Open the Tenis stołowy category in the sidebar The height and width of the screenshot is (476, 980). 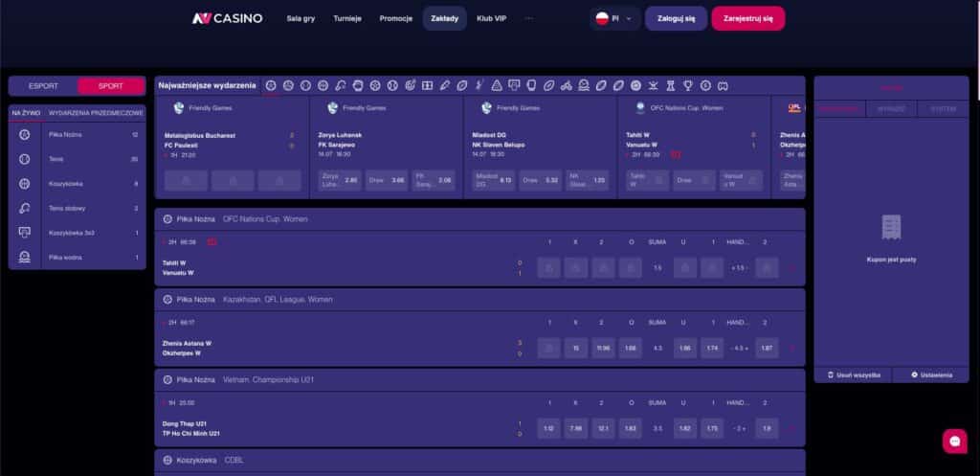pos(78,208)
